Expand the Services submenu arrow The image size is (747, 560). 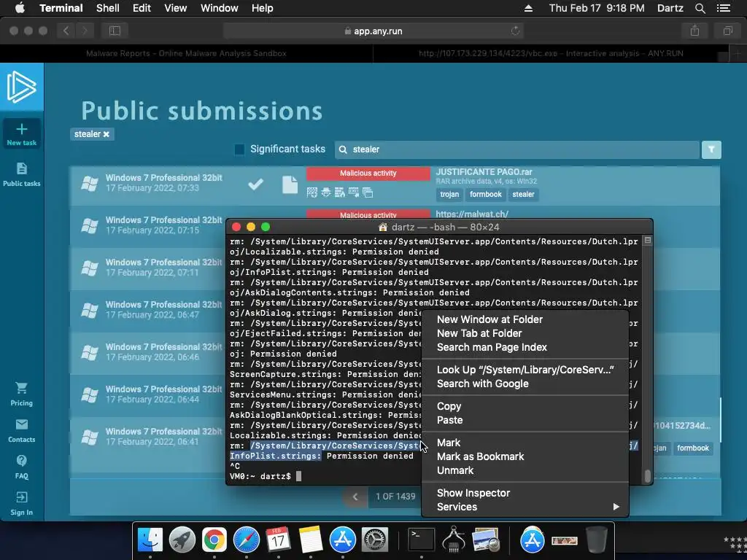click(616, 507)
